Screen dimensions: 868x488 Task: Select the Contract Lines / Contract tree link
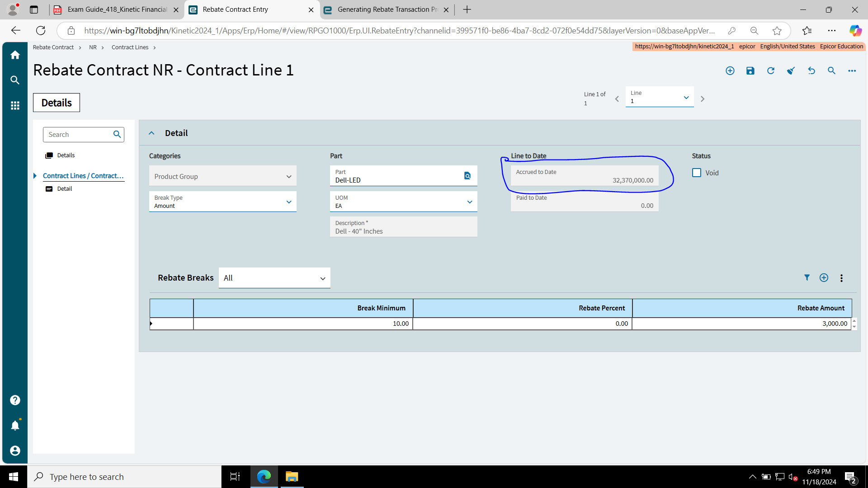83,176
